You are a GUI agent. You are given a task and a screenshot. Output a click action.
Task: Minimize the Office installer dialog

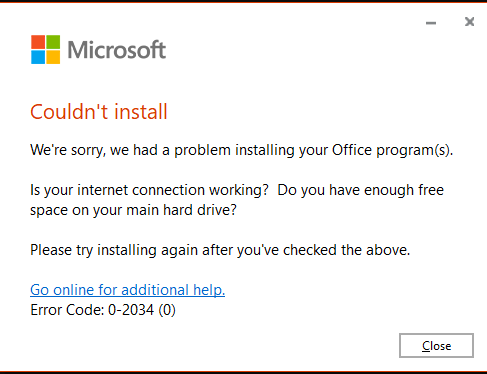[x=431, y=23]
